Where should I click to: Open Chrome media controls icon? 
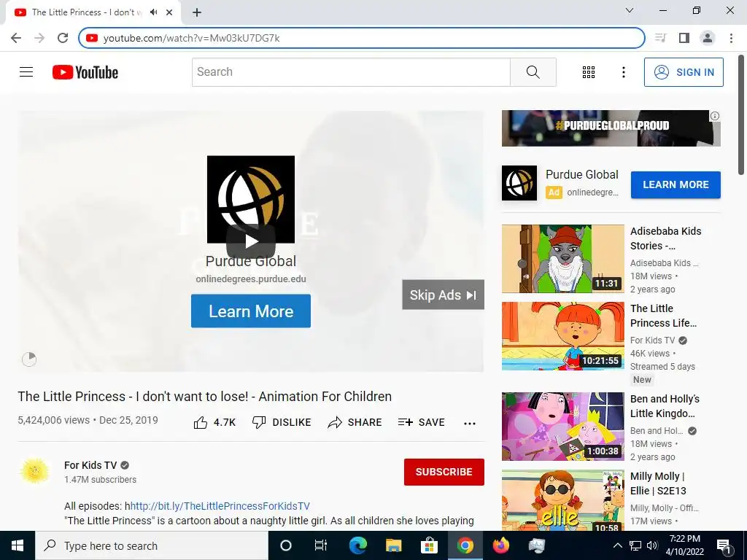(661, 38)
